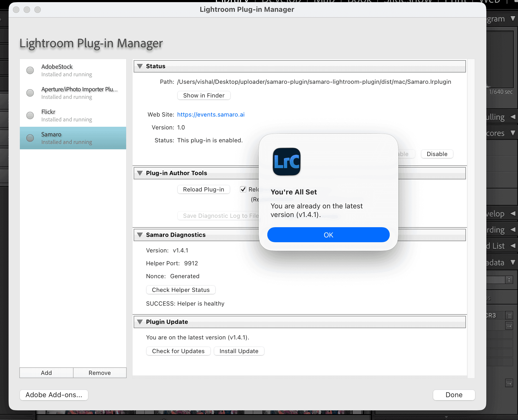Click the Helper Port value 9912
Screen dimensions: 518x420
click(x=191, y=263)
